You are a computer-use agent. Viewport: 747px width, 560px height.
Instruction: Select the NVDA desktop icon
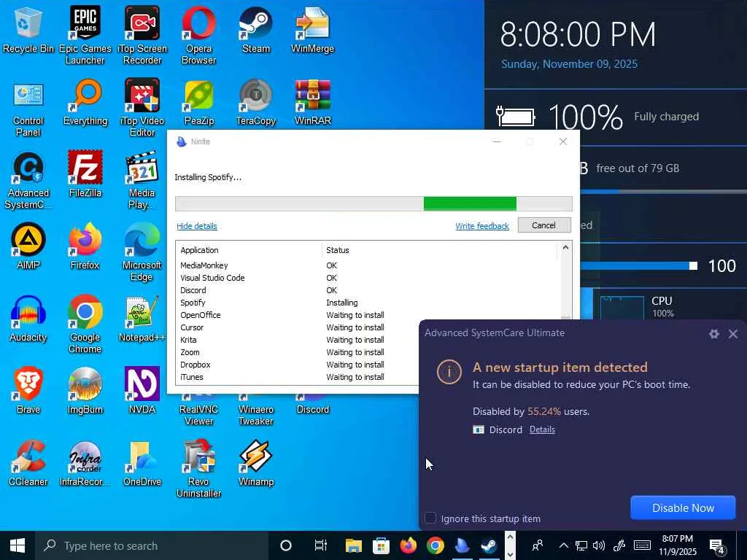pos(142,391)
